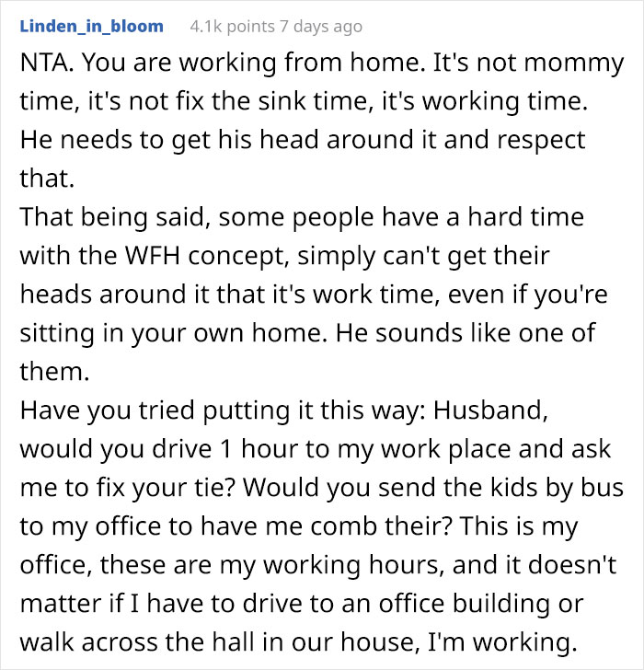Click the line 'He needs to get his head around'
This screenshot has height=670, width=644.
(x=303, y=141)
